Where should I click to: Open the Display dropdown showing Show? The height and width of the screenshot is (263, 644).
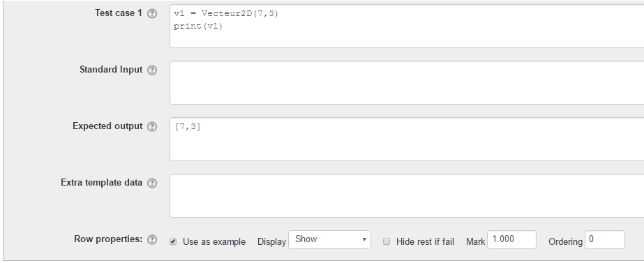coord(329,239)
